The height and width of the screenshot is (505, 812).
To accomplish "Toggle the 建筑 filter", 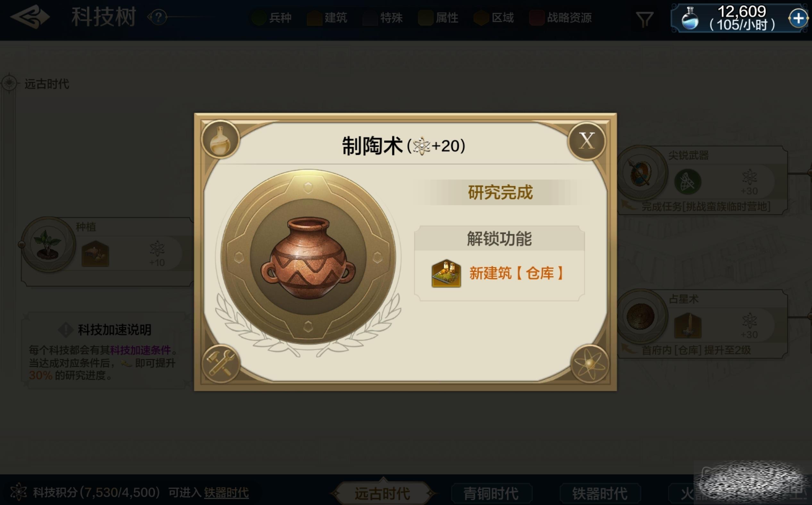I will 327,18.
